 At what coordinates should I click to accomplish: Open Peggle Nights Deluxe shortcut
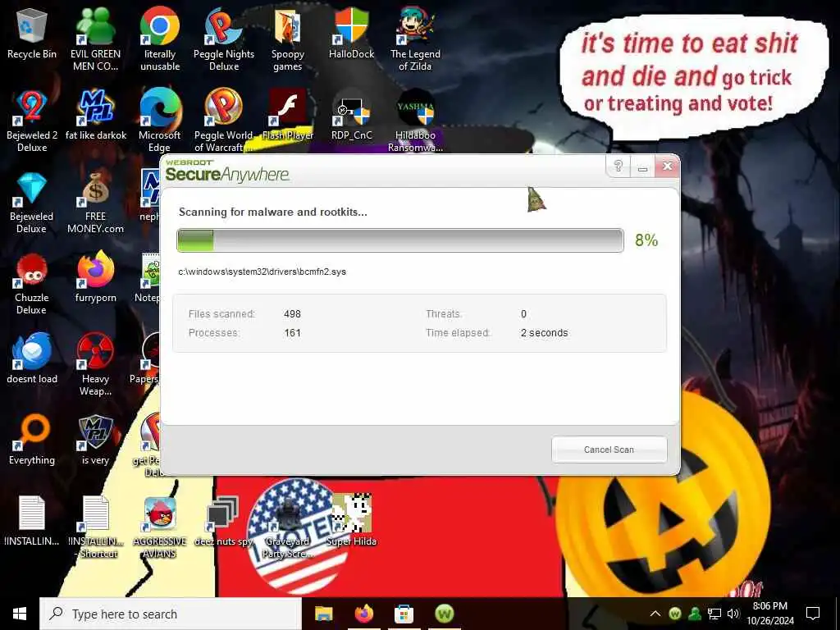pos(224,39)
